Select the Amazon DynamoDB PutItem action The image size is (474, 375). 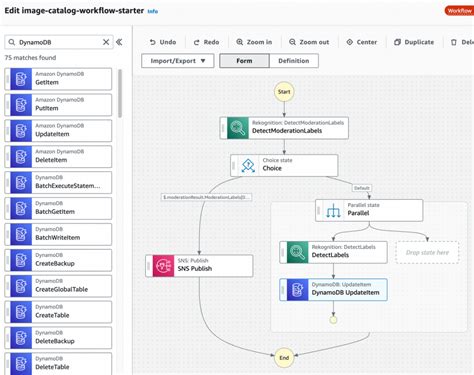pyautogui.click(x=58, y=105)
